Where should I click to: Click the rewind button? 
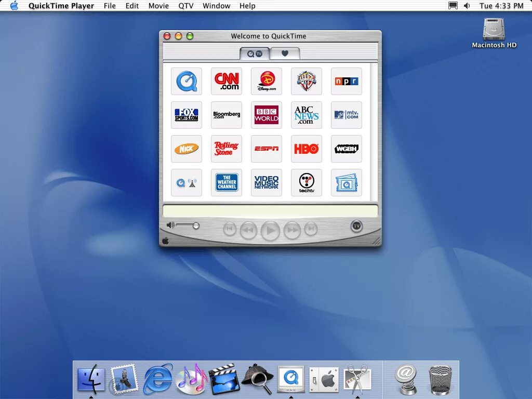click(x=248, y=230)
